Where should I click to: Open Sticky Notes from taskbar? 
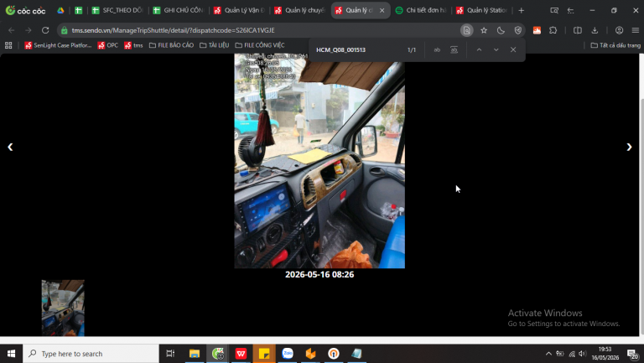(x=264, y=354)
